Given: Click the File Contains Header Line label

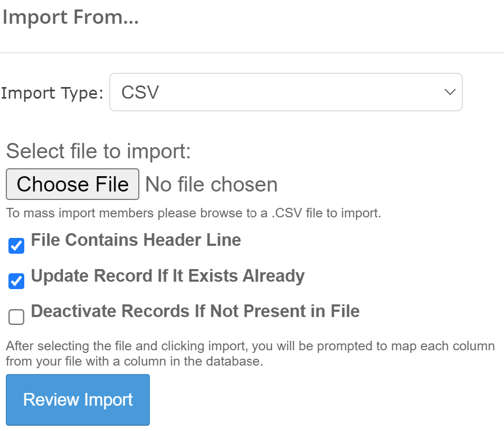Looking at the screenshot, I should (x=136, y=240).
